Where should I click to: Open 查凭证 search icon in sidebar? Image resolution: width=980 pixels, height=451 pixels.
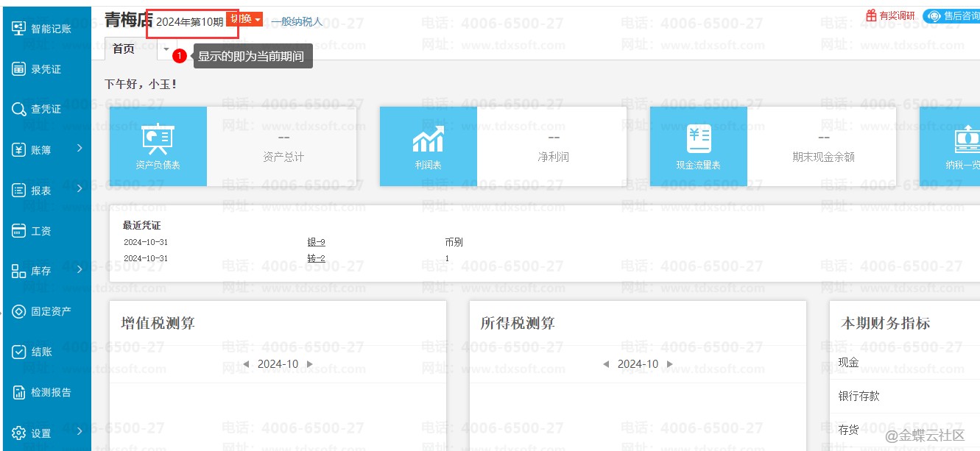pos(19,109)
